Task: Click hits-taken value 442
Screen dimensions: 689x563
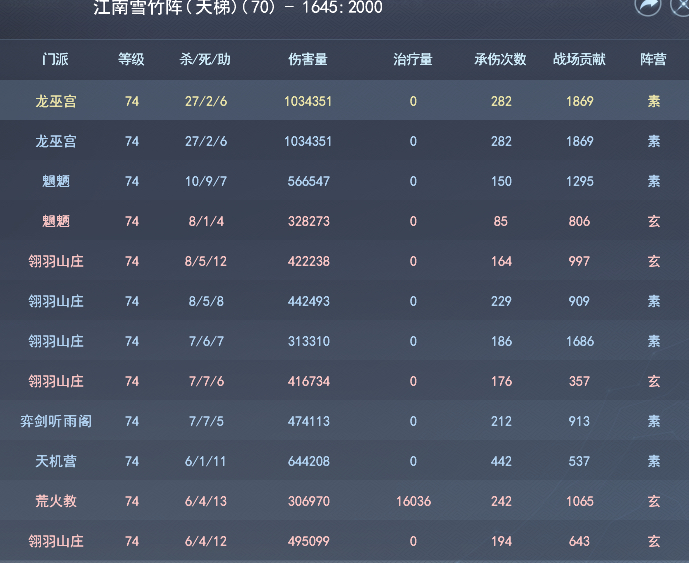Action: pyautogui.click(x=501, y=461)
